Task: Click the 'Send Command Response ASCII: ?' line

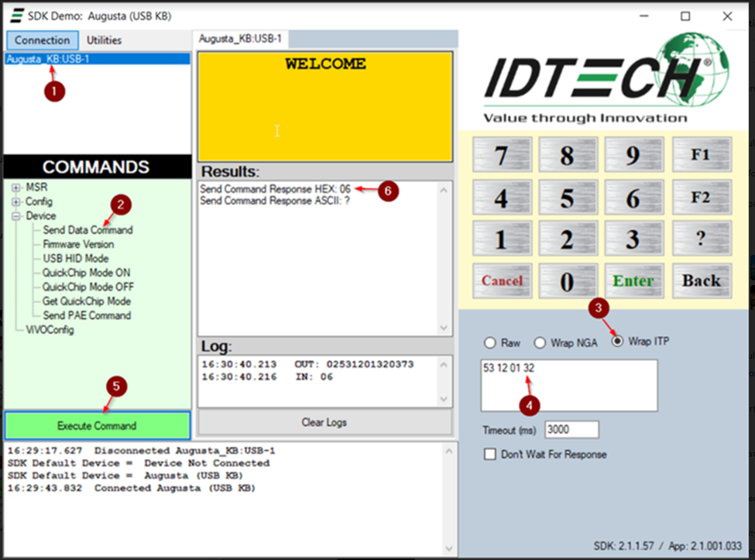Action: pos(275,201)
